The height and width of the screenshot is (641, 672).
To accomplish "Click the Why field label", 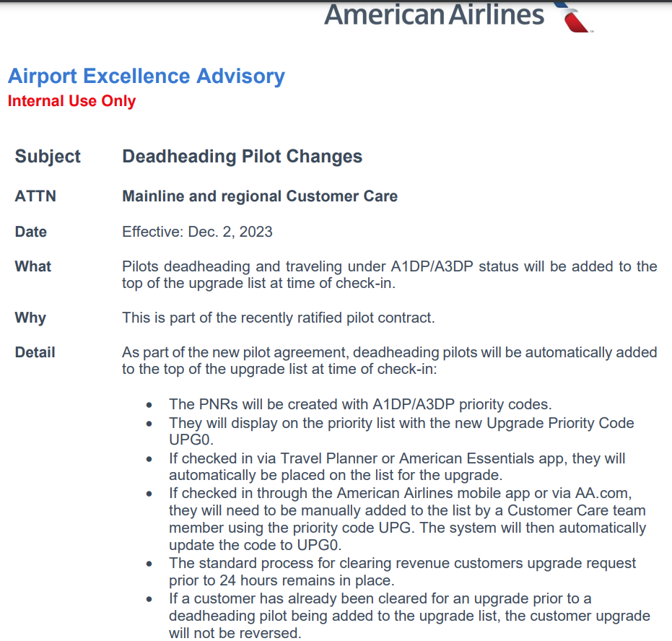I will click(x=30, y=318).
